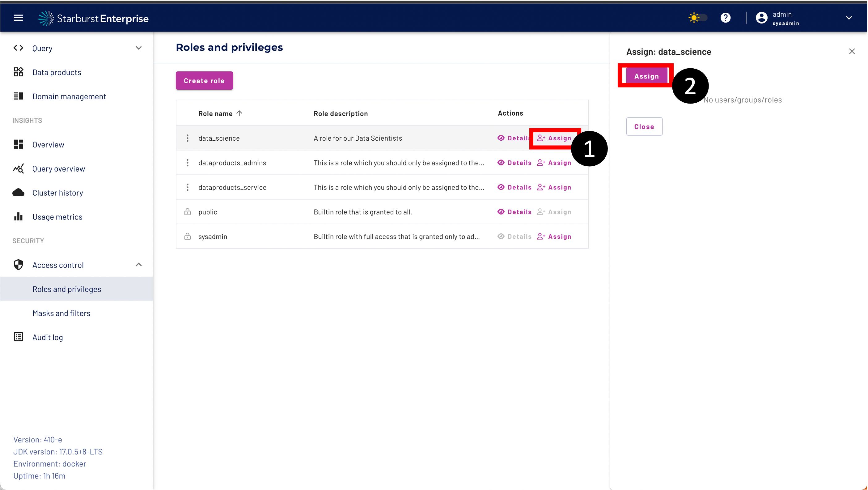Expand the Query section in the sidebar
Viewport: 868px width, 490px height.
tap(138, 48)
